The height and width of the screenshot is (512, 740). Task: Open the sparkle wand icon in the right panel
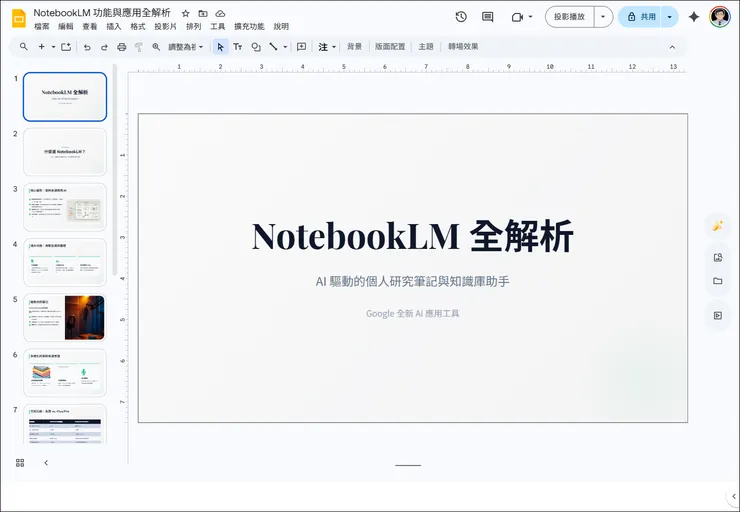[718, 226]
